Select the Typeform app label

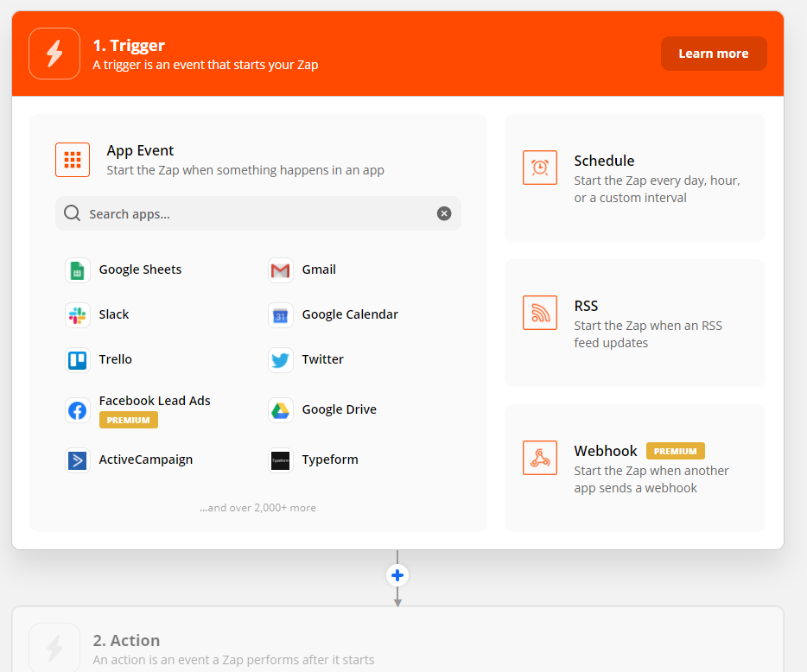pos(330,460)
